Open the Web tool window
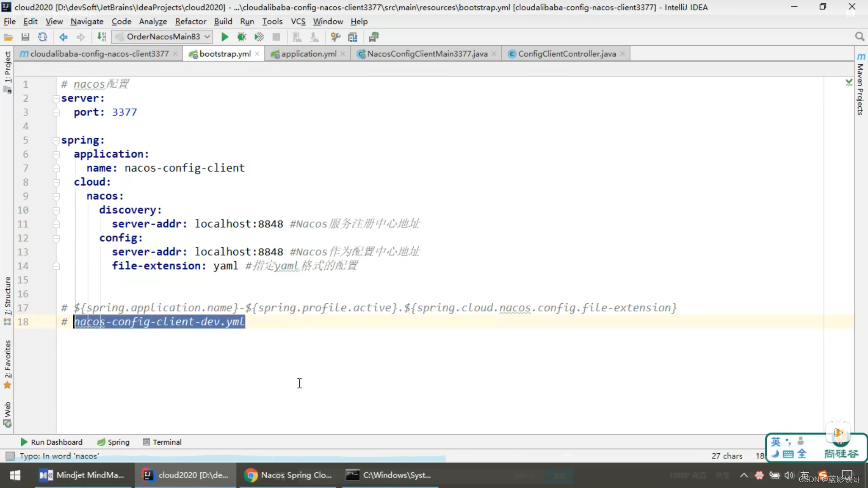Screen dimensions: 868x488 (7, 414)
